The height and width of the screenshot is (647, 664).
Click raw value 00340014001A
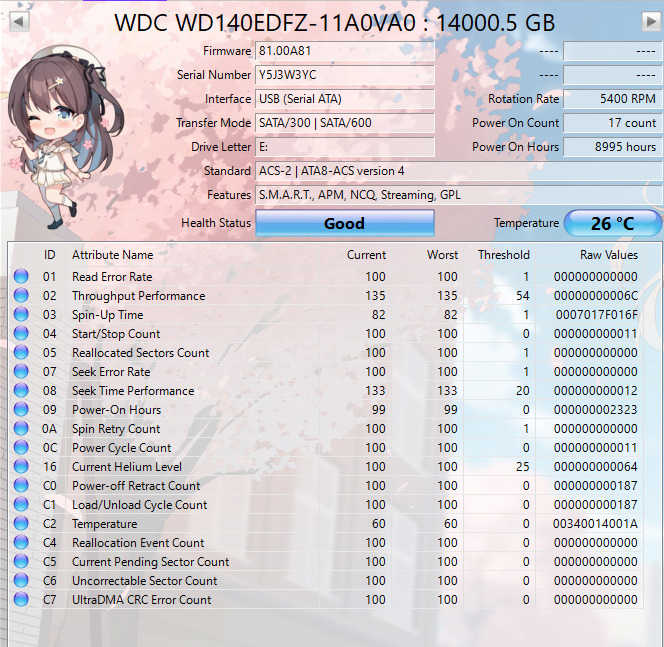pos(595,524)
